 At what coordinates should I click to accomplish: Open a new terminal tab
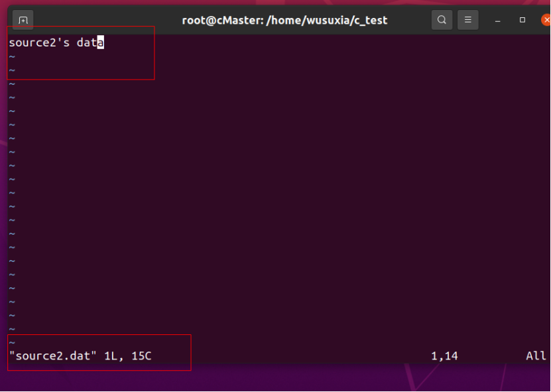coord(23,20)
